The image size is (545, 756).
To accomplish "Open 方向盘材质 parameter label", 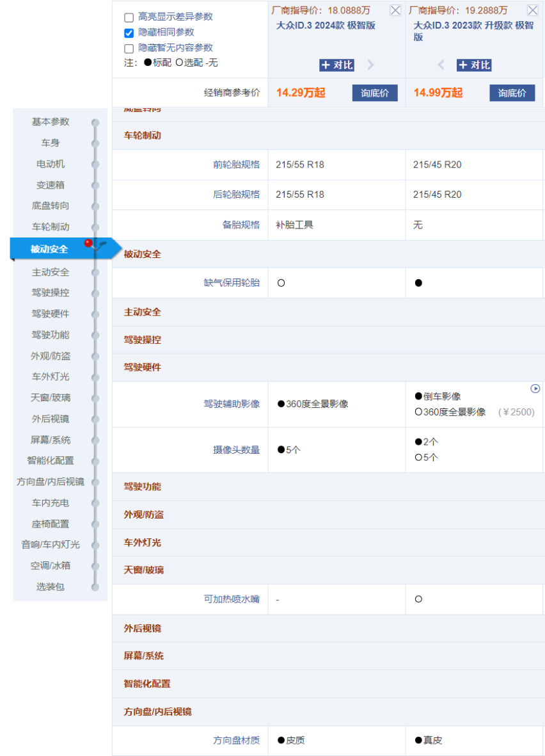I will click(237, 740).
